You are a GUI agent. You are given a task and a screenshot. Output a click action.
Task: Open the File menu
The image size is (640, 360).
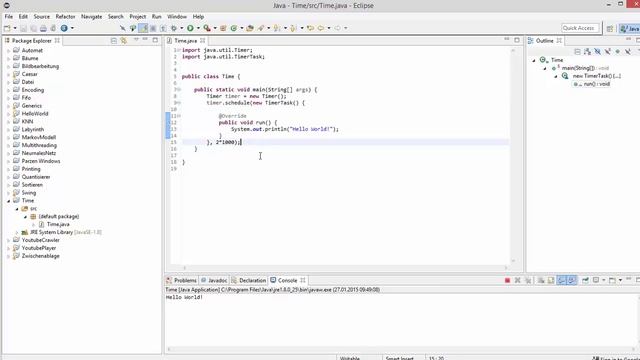pyautogui.click(x=9, y=17)
